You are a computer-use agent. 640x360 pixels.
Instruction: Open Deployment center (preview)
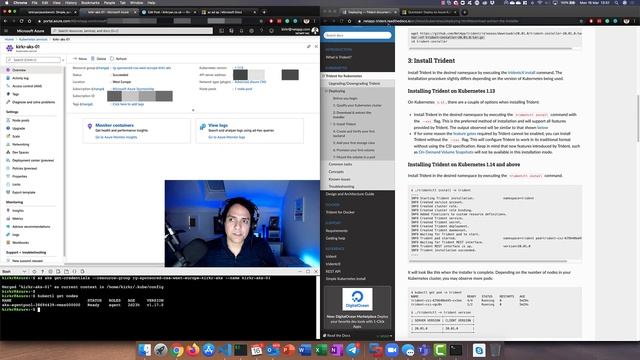(33, 160)
